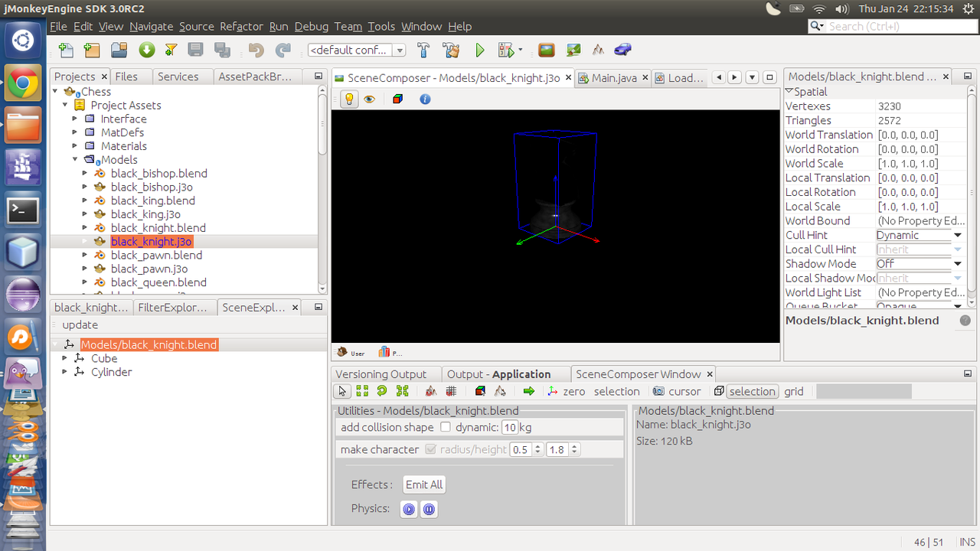Click the Search (Ctrl+I) field

pyautogui.click(x=891, y=26)
